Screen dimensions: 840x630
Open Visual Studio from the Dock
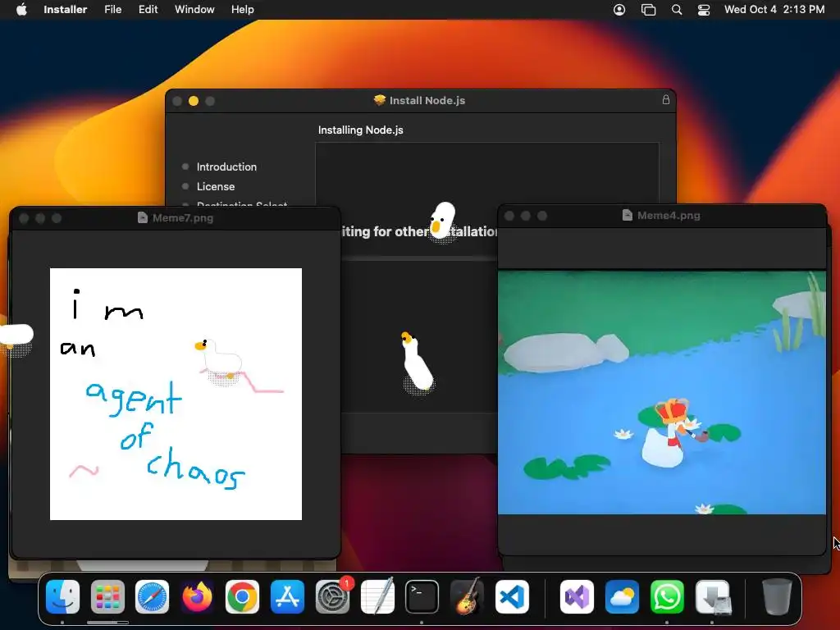point(577,596)
